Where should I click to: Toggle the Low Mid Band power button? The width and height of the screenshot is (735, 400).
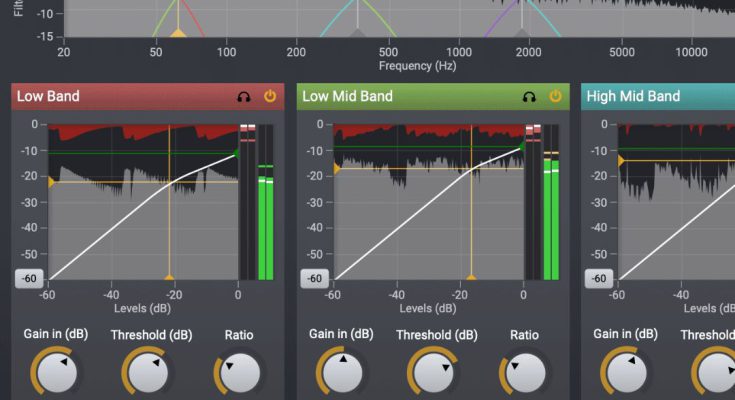555,97
